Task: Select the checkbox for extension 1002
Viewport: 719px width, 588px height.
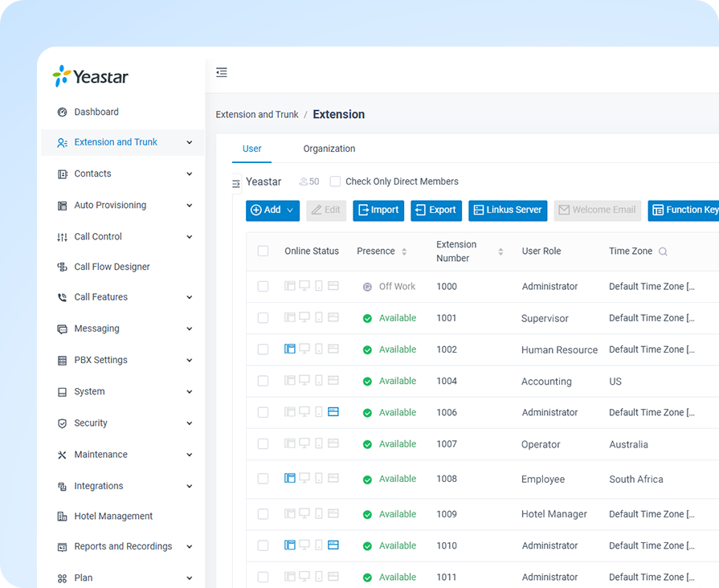Action: 263,349
